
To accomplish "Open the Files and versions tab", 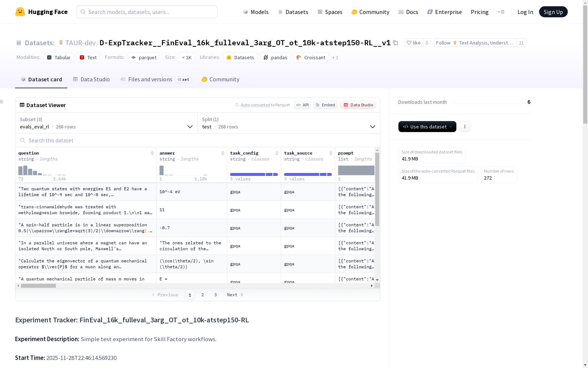I will (155, 79).
